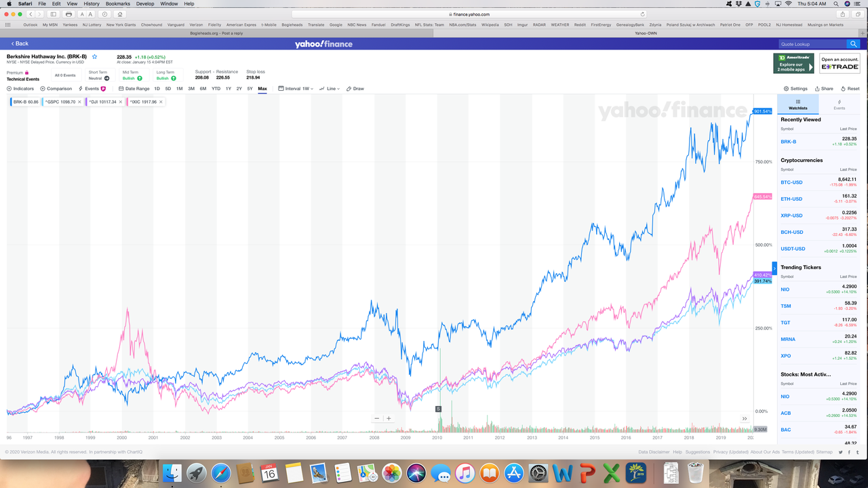Screen dimensions: 868x488
Task: Open Finder from the Dock
Action: [172, 472]
